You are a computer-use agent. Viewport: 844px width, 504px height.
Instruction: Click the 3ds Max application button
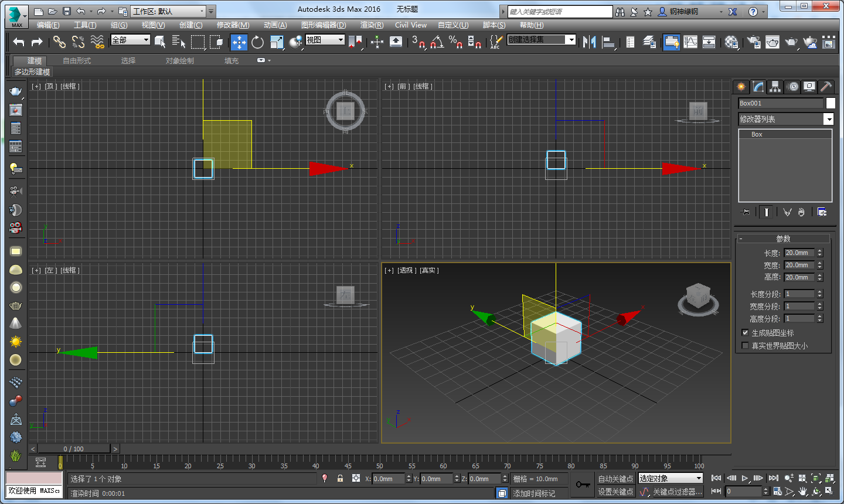pos(16,16)
